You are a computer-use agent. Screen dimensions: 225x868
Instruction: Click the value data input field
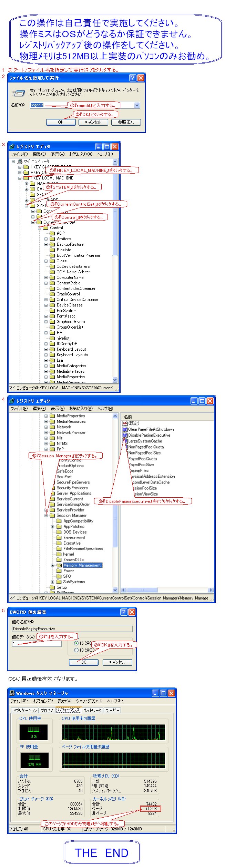pyautogui.click(x=37, y=644)
